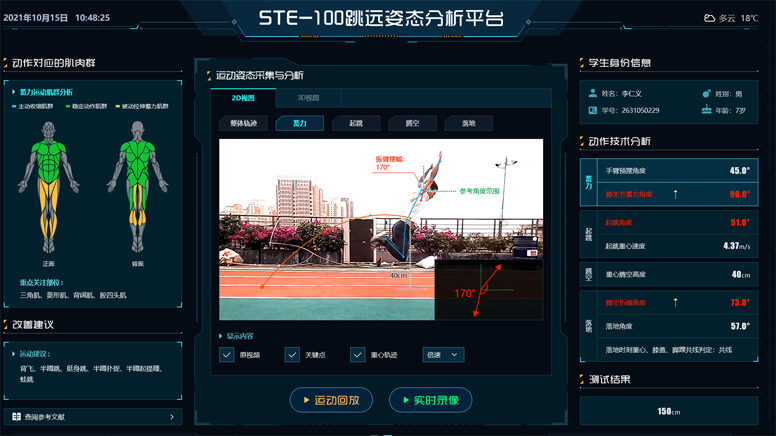The width and height of the screenshot is (776, 436).
Task: Disable the 重心轨迹 checkbox
Action: pos(358,355)
